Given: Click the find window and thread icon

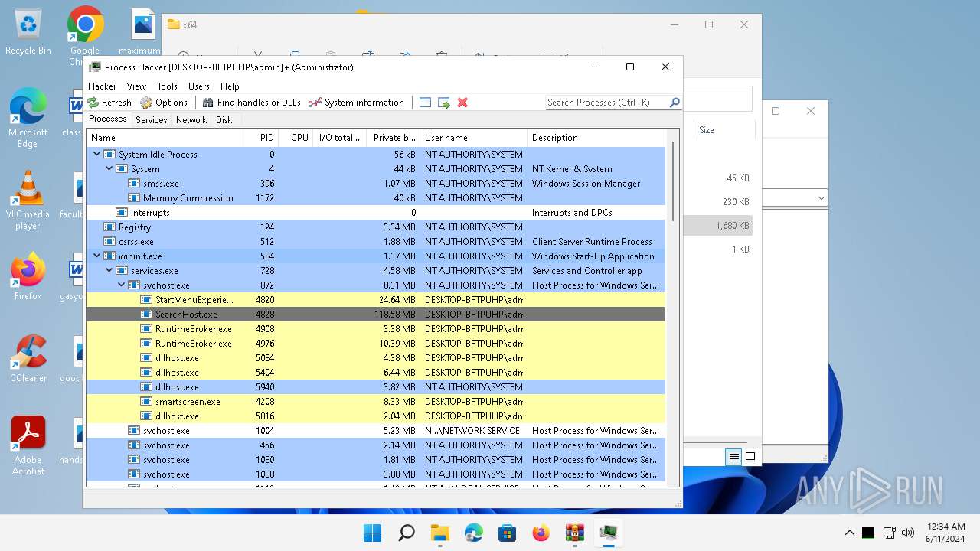Looking at the screenshot, I should point(443,103).
